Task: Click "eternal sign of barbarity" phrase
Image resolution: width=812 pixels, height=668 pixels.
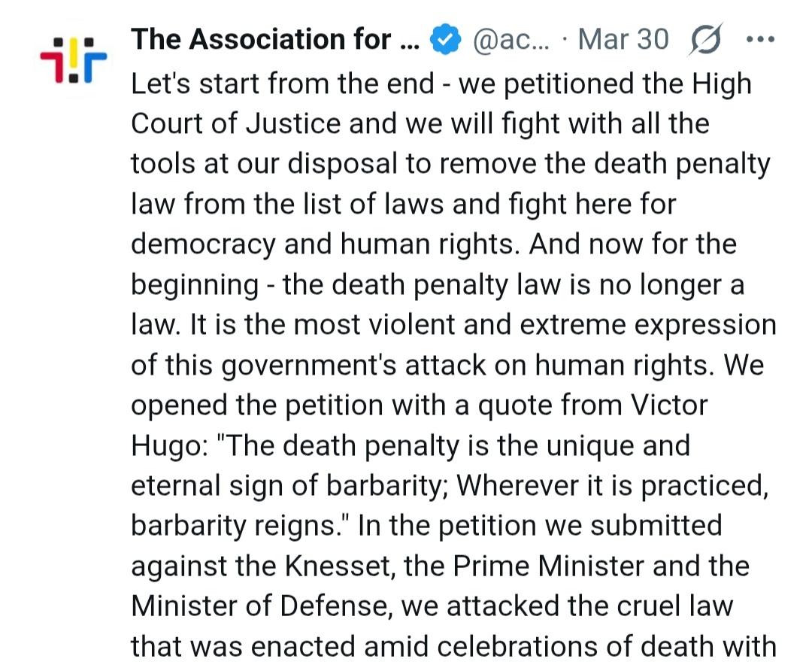Action: [x=289, y=486]
